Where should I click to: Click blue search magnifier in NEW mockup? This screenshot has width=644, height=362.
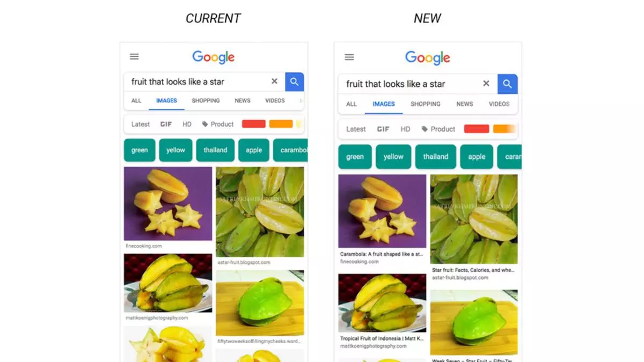click(x=508, y=84)
